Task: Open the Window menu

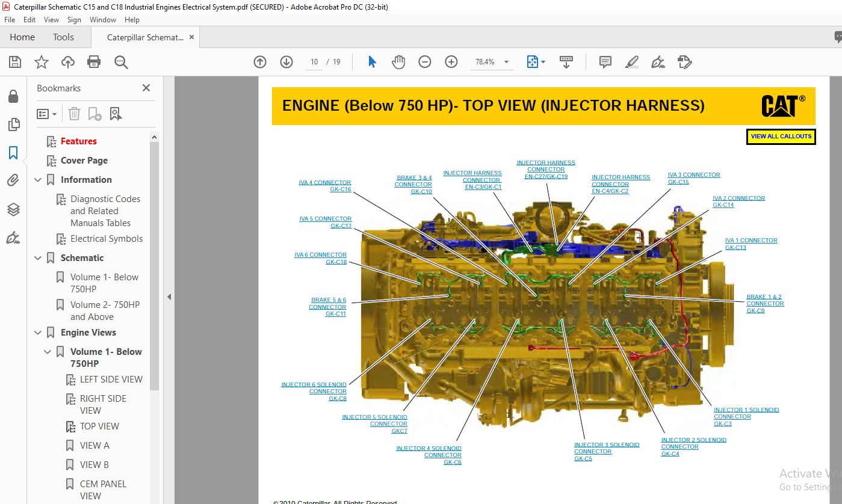Action: (103, 20)
